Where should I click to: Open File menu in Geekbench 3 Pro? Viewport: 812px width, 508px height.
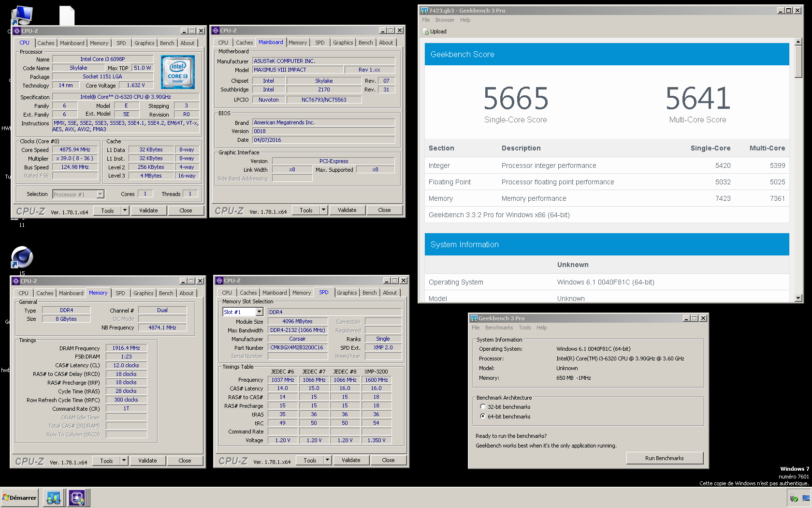476,328
